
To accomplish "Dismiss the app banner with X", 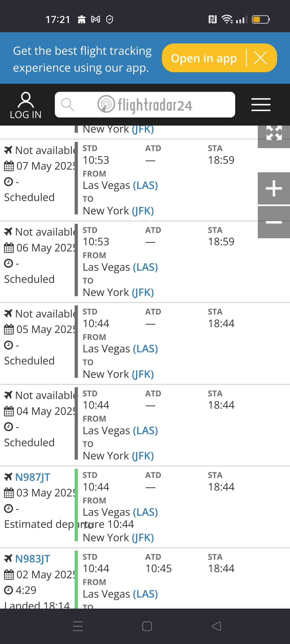I will click(260, 58).
